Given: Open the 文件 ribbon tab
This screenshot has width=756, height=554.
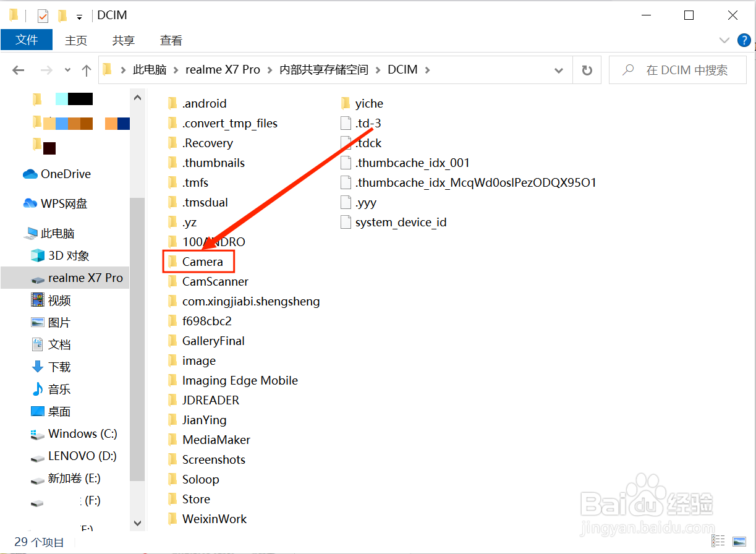Looking at the screenshot, I should [x=27, y=40].
